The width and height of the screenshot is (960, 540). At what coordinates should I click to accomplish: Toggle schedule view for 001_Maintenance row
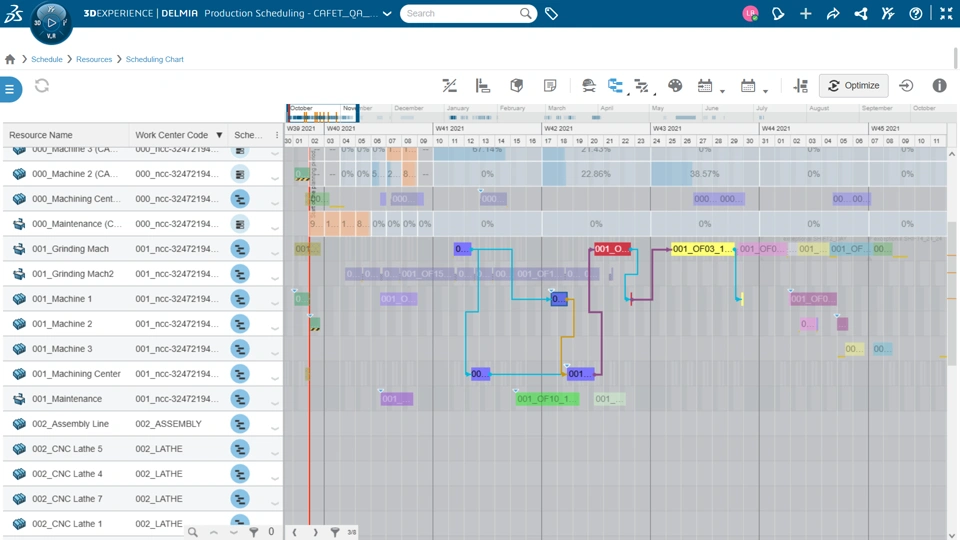240,399
